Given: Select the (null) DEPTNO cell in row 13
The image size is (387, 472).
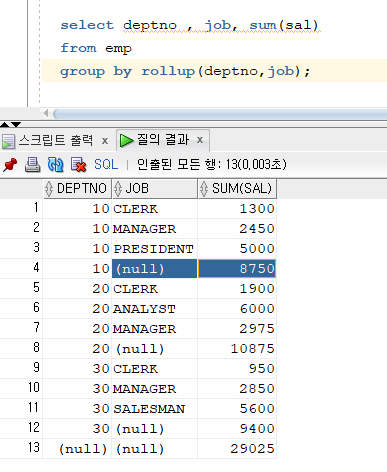Looking at the screenshot, I should 77,449.
